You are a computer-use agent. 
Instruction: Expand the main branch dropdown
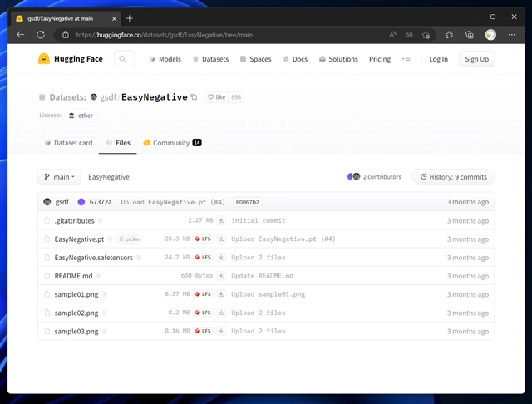pyautogui.click(x=59, y=177)
